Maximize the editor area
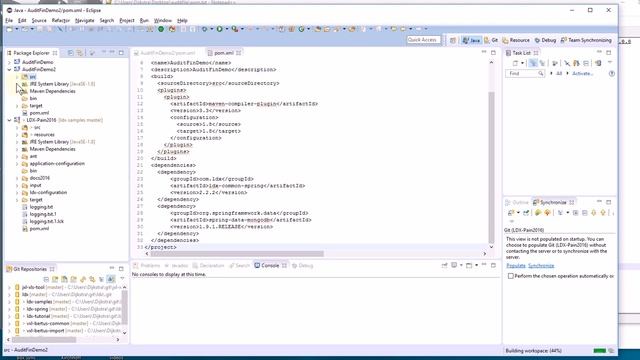The image size is (640, 360). click(x=493, y=53)
